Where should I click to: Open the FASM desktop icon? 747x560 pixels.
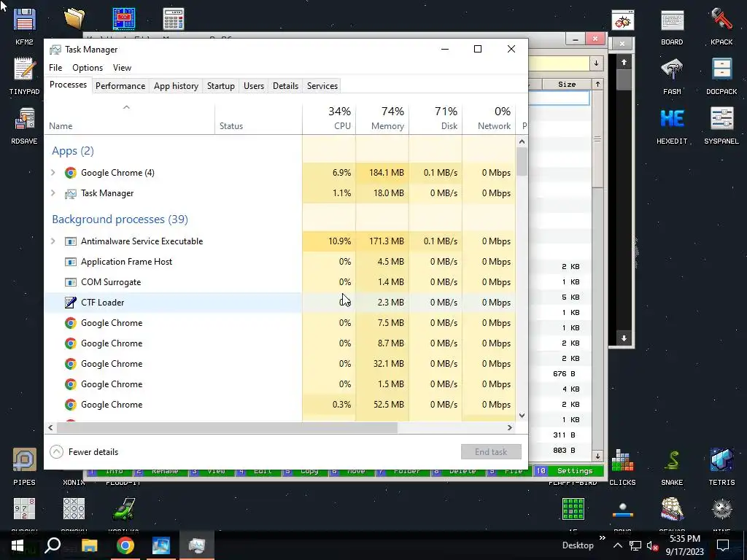(672, 70)
